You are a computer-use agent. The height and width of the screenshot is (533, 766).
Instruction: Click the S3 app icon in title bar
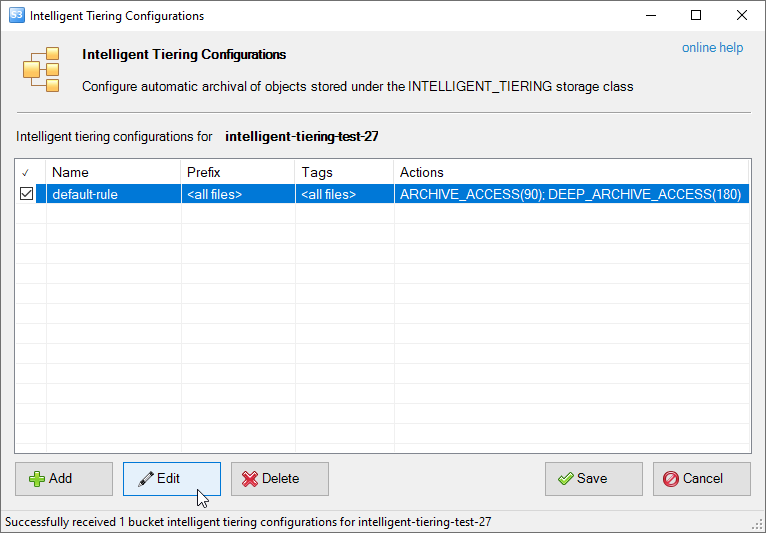coord(17,15)
